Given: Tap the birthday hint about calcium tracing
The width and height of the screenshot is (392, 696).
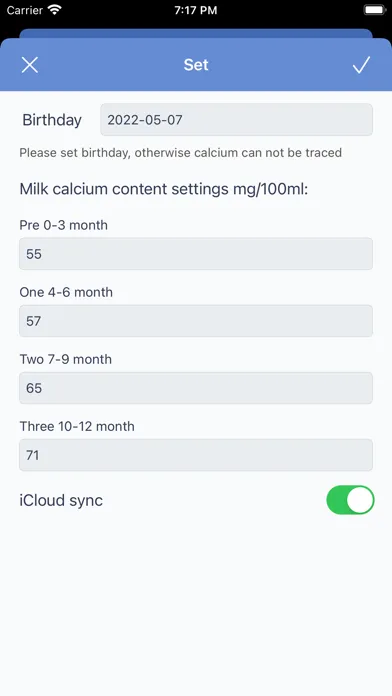Looking at the screenshot, I should click(x=181, y=153).
